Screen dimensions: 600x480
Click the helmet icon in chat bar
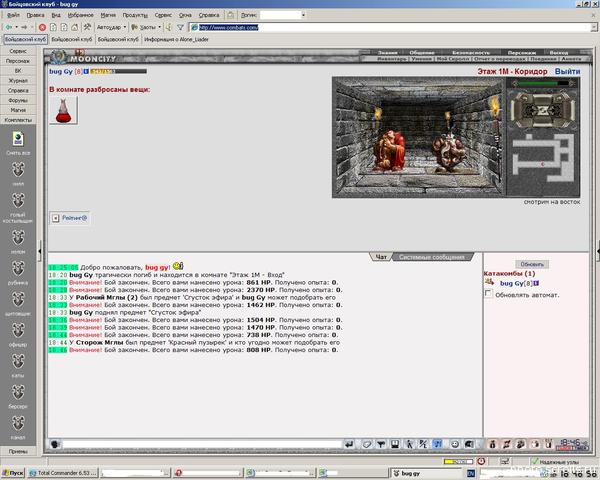pos(469,444)
